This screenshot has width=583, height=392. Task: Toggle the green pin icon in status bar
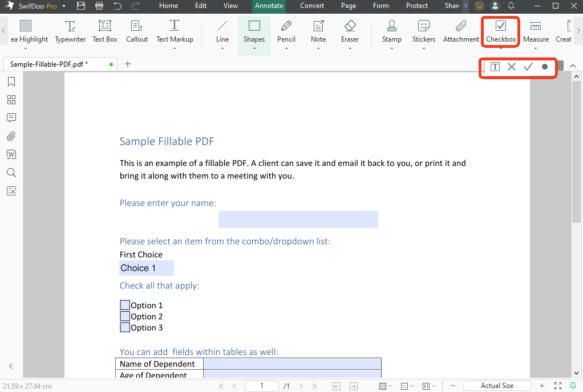[573, 386]
